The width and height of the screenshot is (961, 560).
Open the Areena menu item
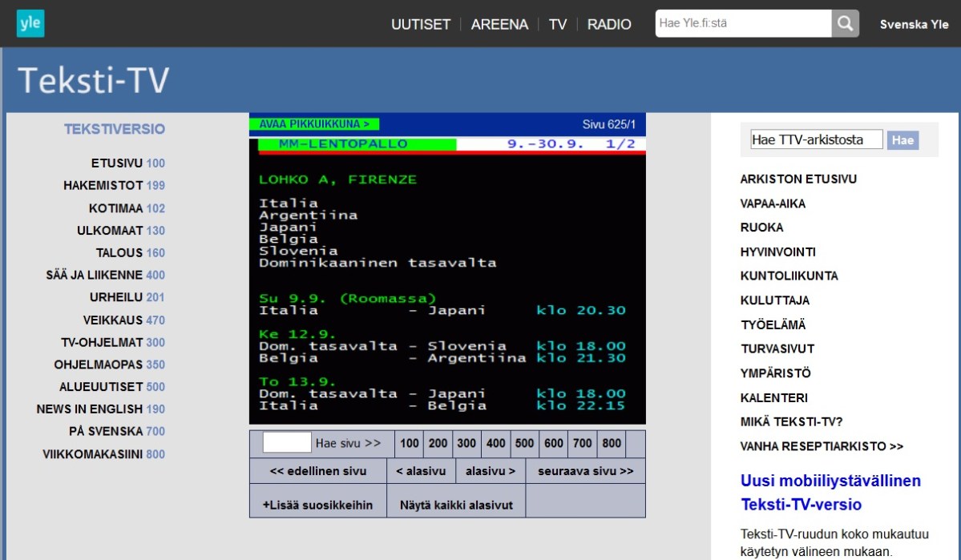pos(499,24)
